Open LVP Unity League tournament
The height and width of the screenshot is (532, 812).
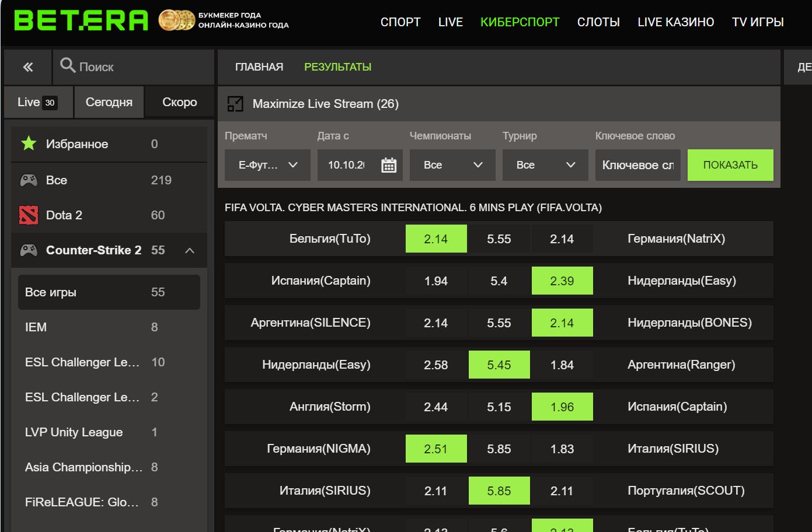click(109, 432)
